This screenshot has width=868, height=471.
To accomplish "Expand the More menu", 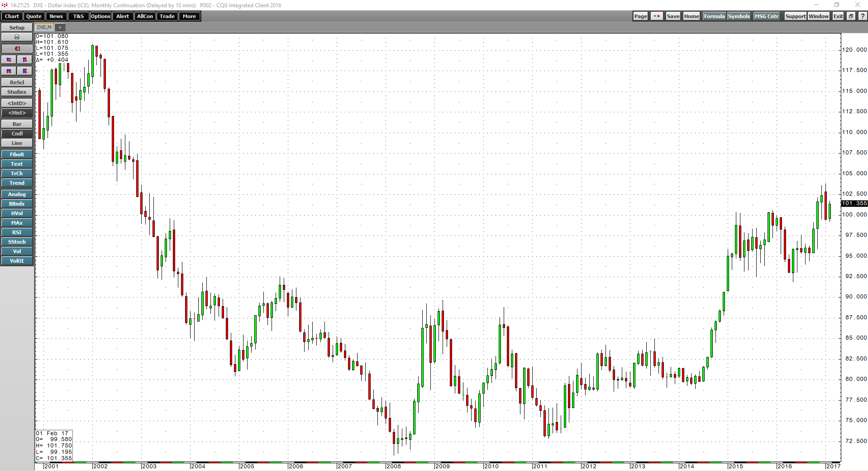I will tap(190, 16).
